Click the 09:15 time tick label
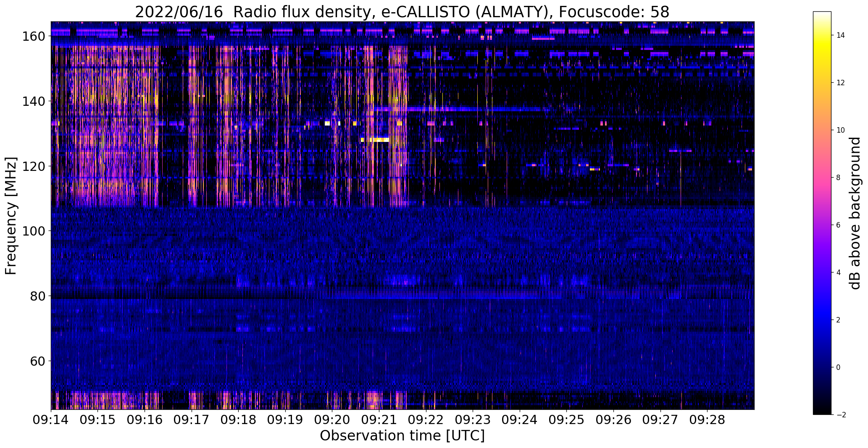The height and width of the screenshot is (448, 868). pos(98,420)
